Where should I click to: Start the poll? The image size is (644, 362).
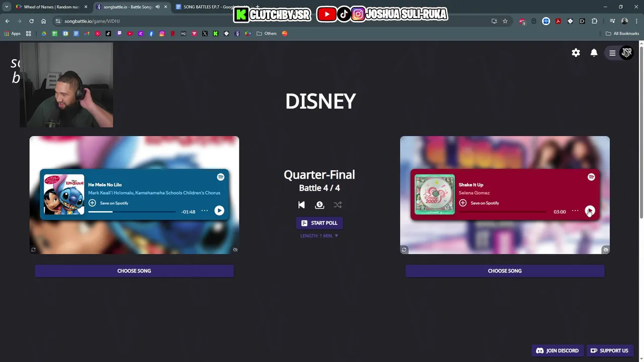(x=319, y=223)
